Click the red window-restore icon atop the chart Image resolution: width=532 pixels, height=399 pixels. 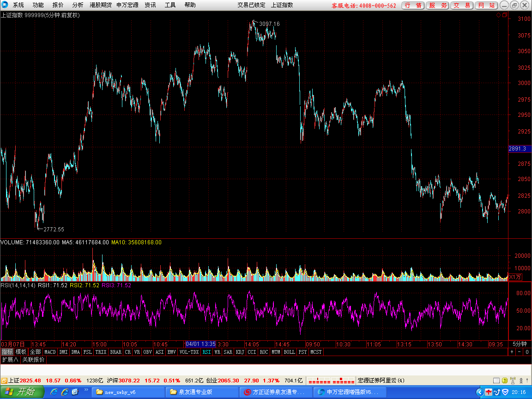click(x=504, y=15)
